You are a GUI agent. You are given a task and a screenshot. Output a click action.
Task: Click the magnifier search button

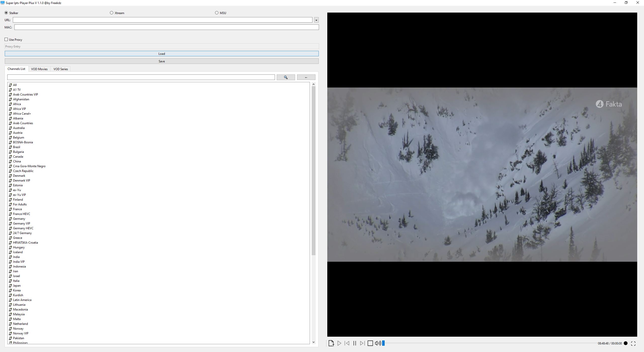click(x=286, y=77)
